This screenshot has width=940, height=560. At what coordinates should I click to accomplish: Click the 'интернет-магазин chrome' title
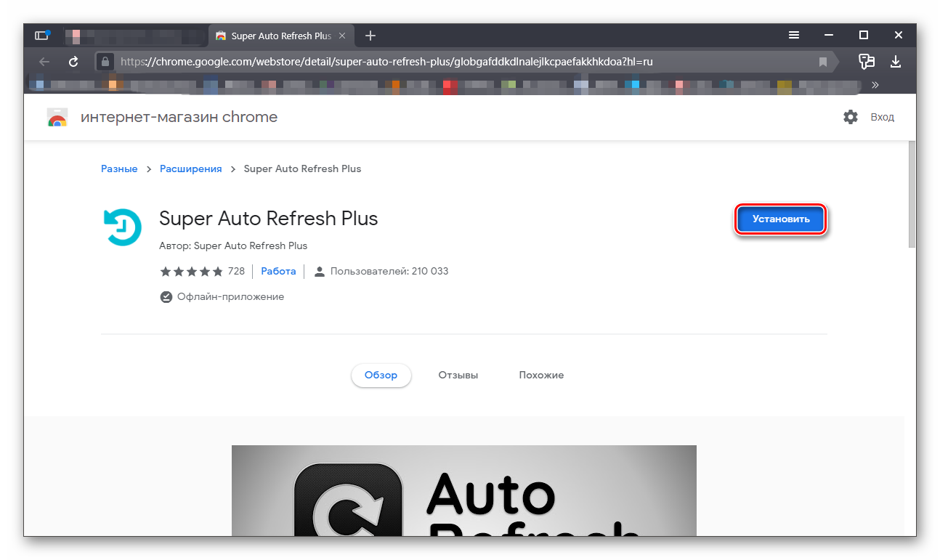(179, 117)
